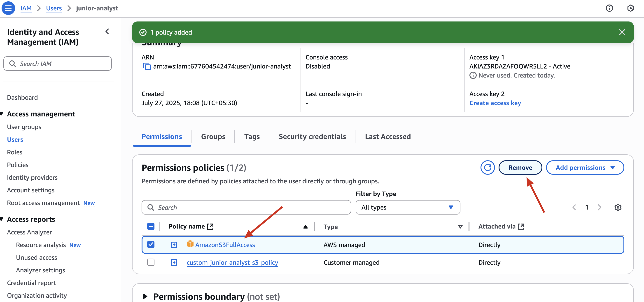This screenshot has width=644, height=302.
Task: Go to previous page of policies
Action: pos(574,207)
